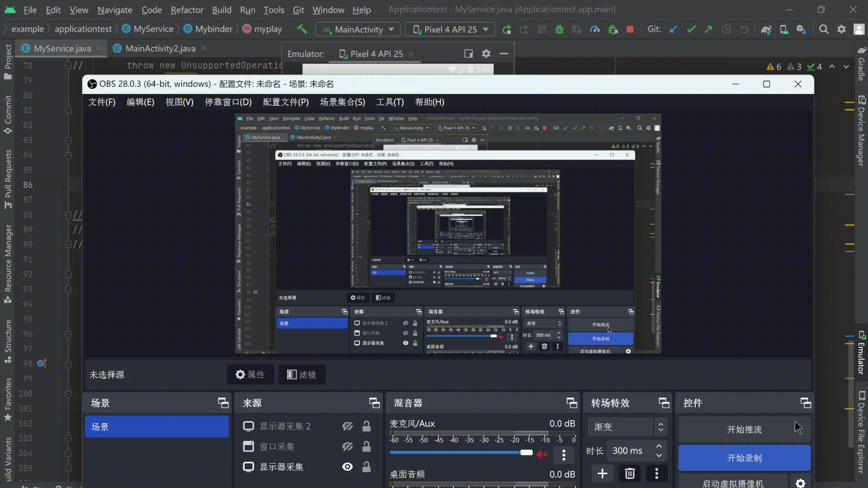Toggle lock on 显示器采集 source

pyautogui.click(x=367, y=467)
